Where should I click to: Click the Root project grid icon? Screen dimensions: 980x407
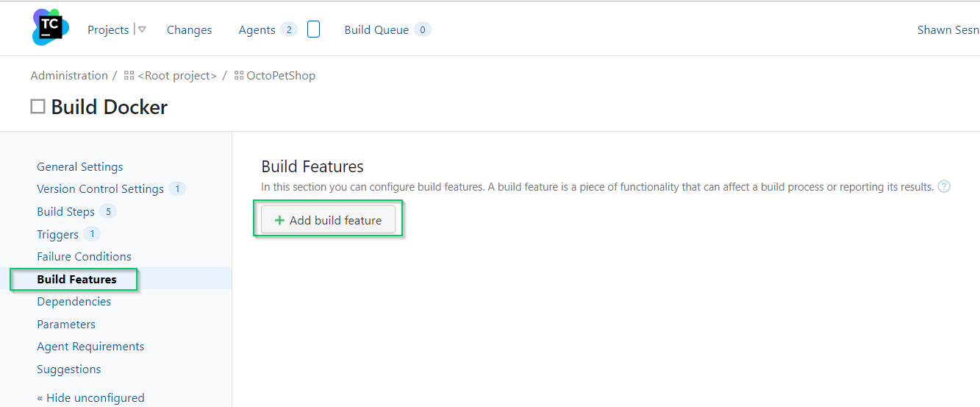(129, 76)
